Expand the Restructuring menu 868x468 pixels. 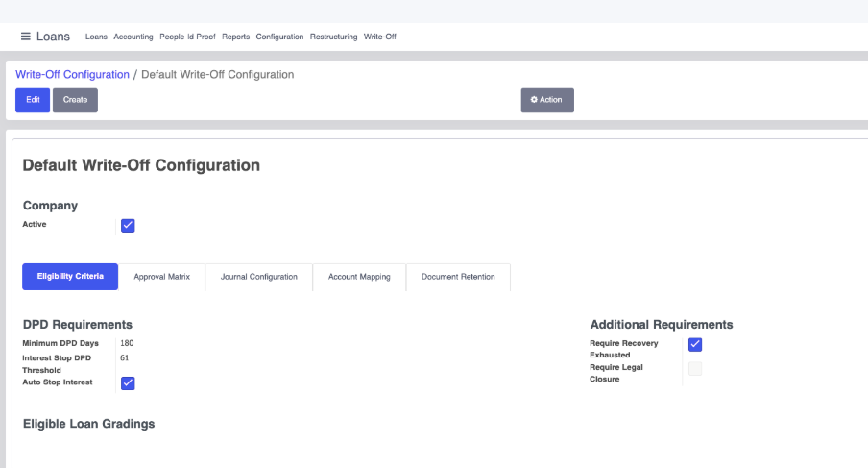pyautogui.click(x=333, y=37)
